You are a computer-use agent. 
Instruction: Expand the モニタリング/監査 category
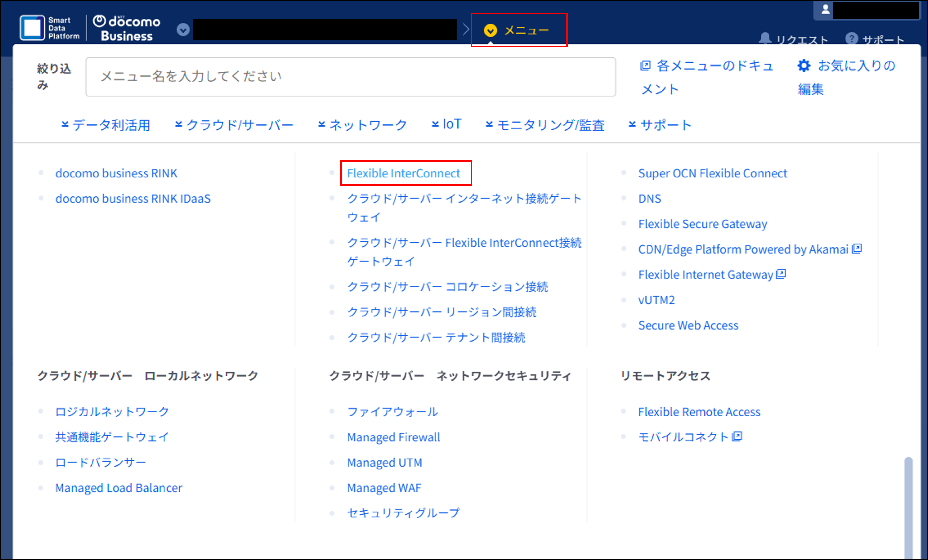(545, 124)
